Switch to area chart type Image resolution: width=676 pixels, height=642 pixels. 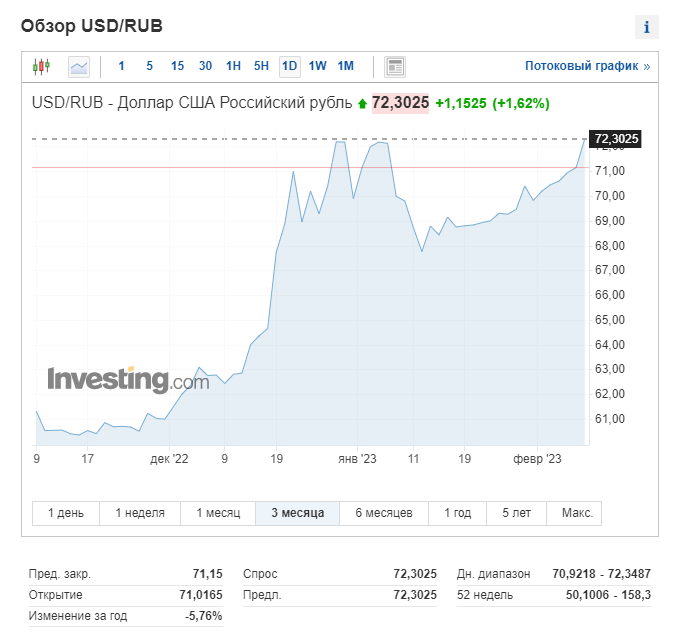79,67
